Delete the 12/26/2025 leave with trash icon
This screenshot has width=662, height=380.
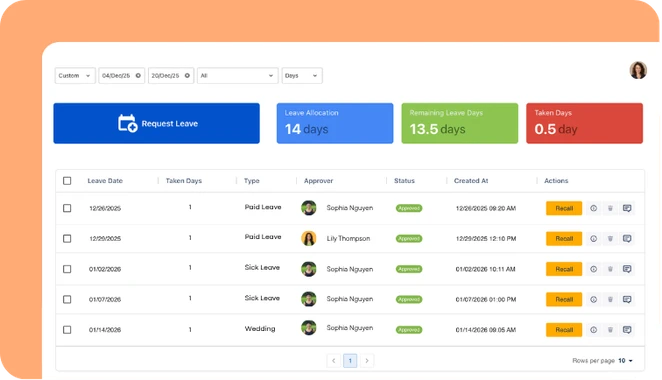pos(610,208)
